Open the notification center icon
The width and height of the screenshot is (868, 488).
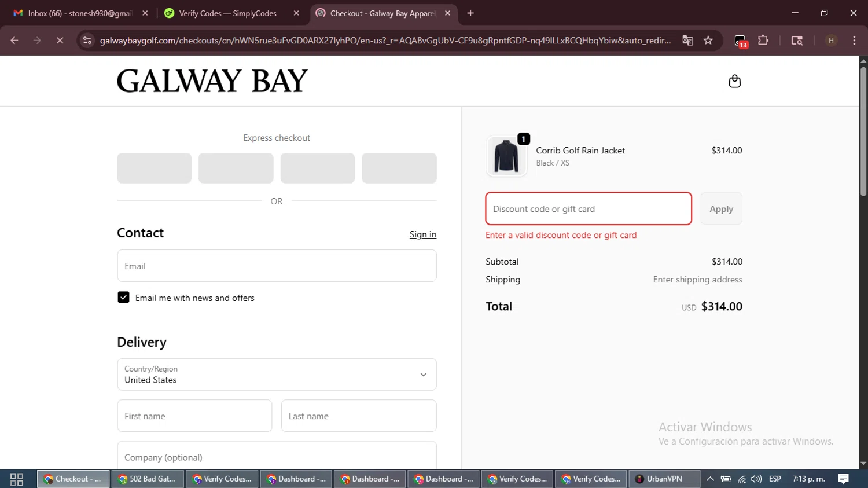pos(844,479)
